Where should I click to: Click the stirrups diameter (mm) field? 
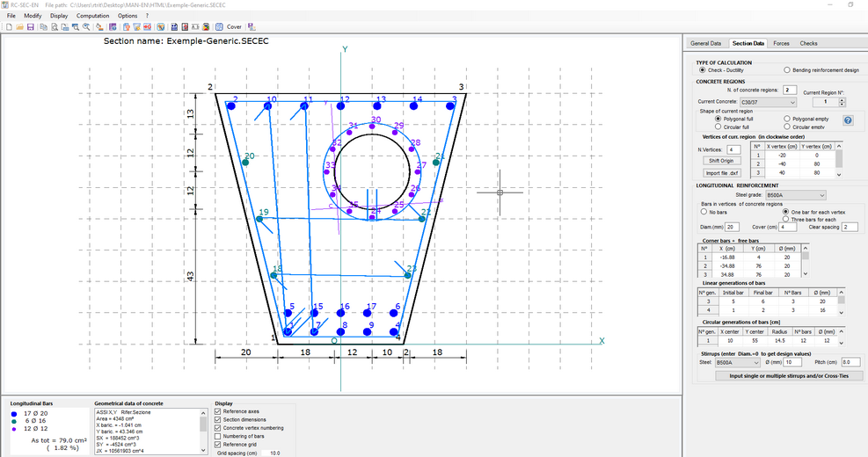[792, 362]
